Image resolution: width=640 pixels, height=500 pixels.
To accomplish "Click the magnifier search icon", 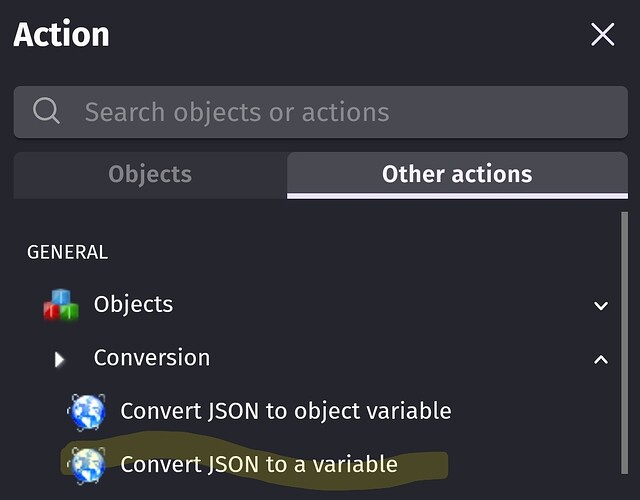I will pos(46,111).
